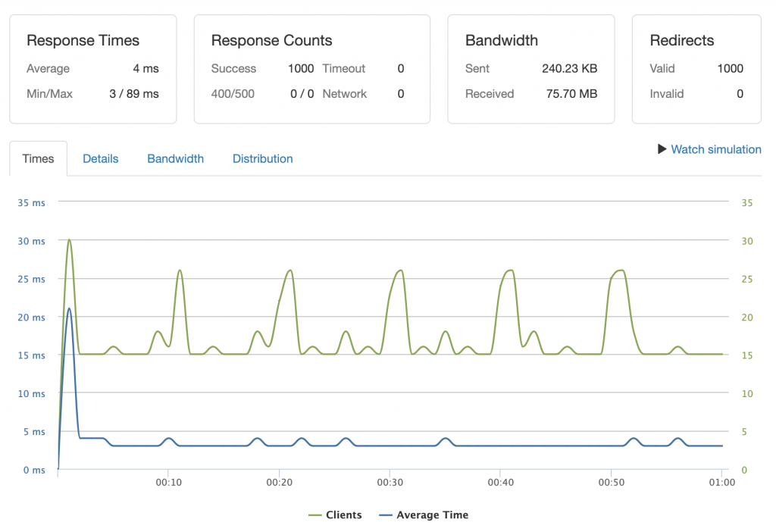Open the Bandwidth tab

point(176,159)
